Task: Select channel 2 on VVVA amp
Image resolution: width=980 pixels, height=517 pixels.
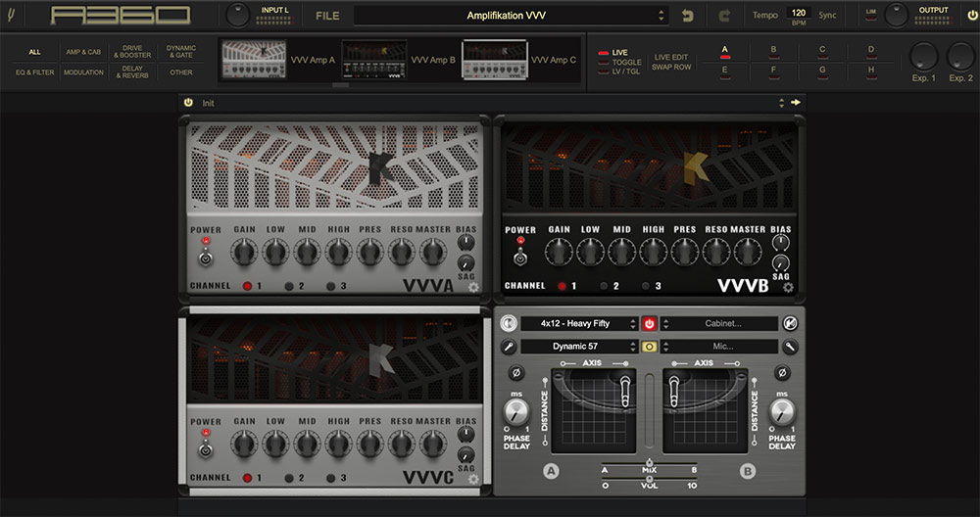Action: [x=289, y=286]
